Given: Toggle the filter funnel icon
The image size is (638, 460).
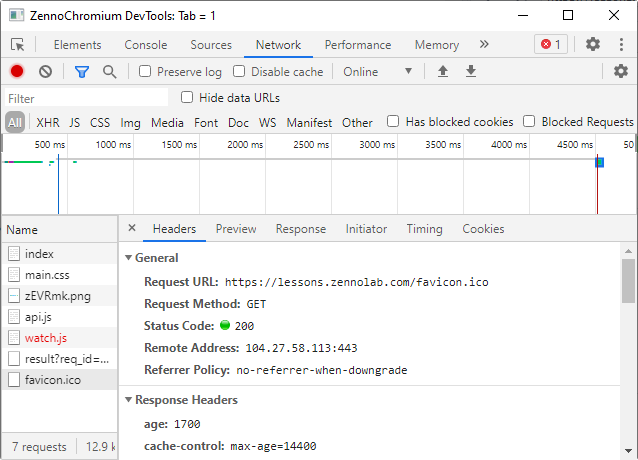Looking at the screenshot, I should coord(82,71).
